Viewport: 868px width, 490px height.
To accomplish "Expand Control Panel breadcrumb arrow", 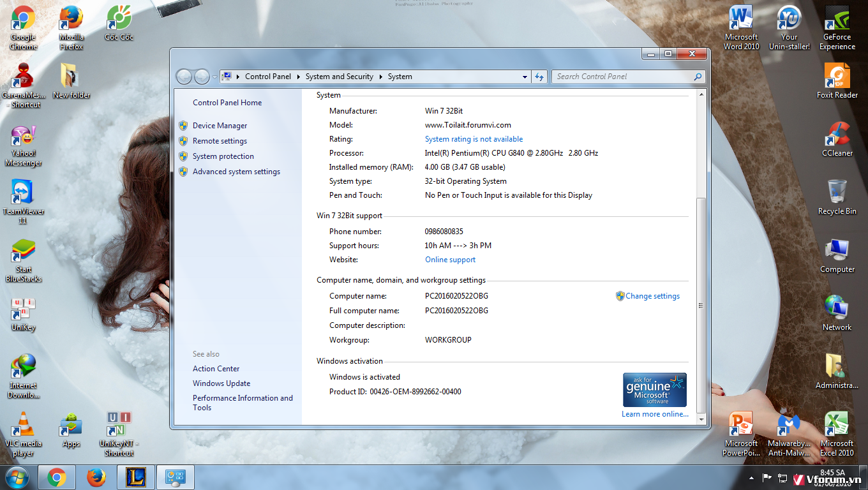I will [298, 77].
